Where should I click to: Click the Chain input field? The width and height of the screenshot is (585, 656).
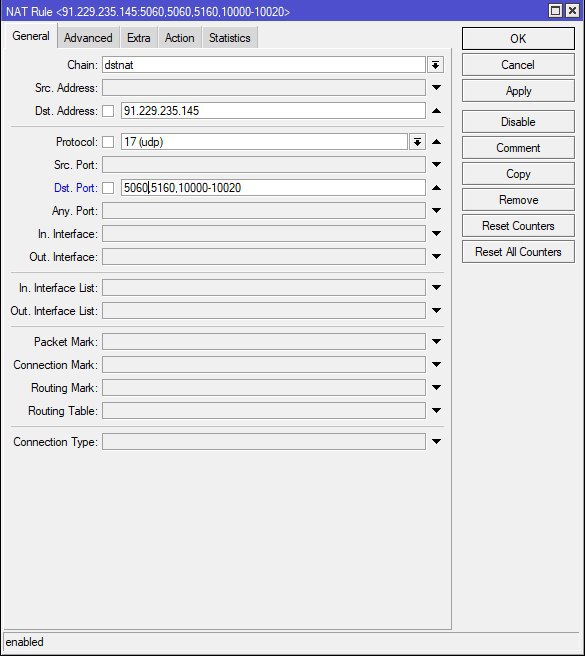pos(264,65)
